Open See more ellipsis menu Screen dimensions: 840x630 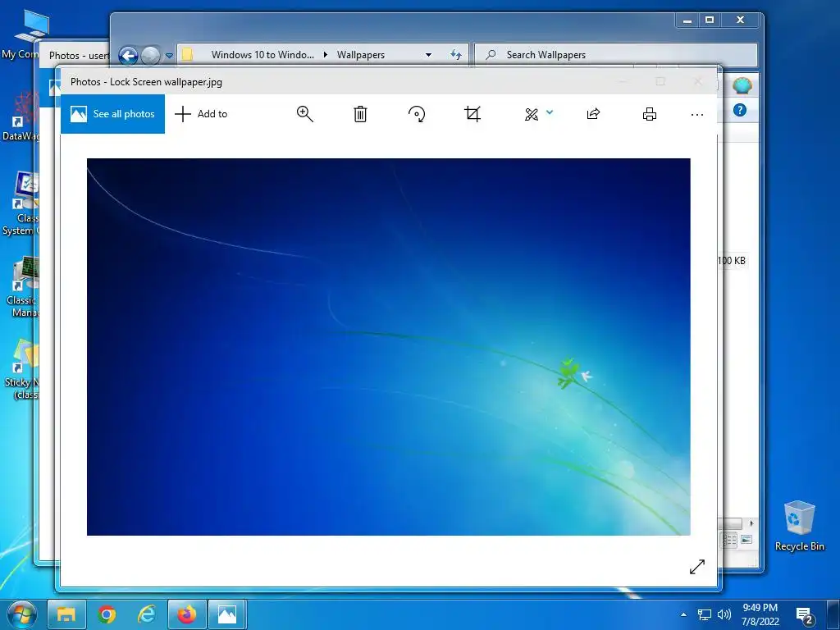pyautogui.click(x=697, y=115)
